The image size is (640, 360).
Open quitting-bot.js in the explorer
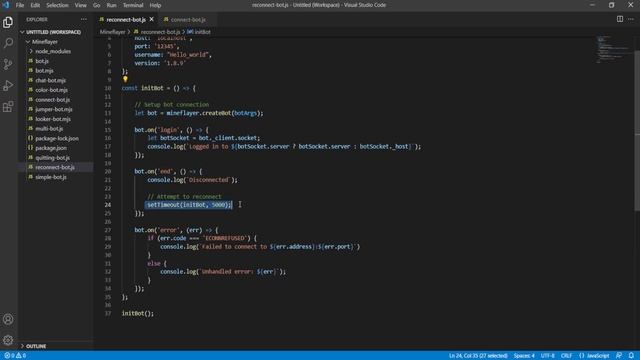(52, 158)
